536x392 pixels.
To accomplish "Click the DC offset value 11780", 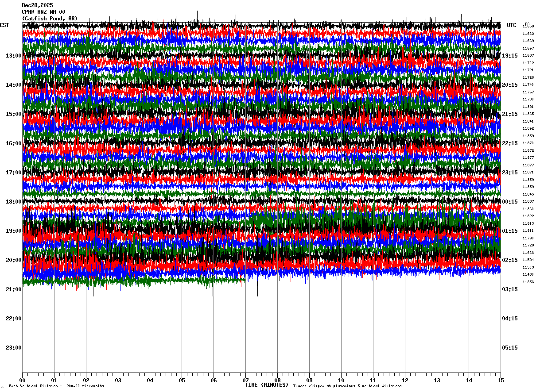I will pos(528,100).
